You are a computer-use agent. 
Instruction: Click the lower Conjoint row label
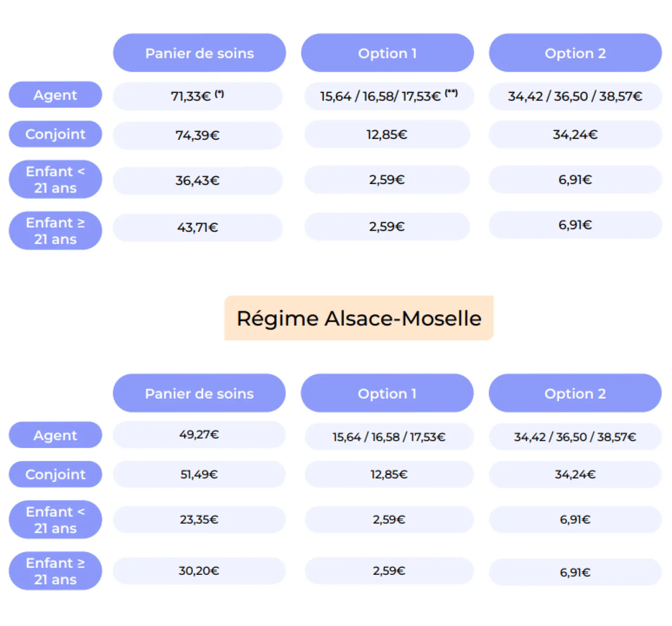55,474
